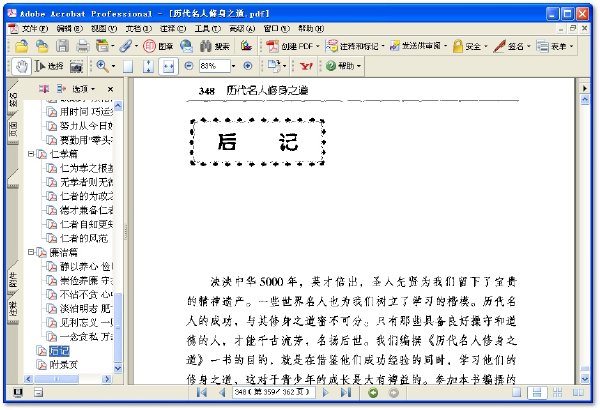The image size is (600, 410).
Task: Save the document with the floppy disk icon
Action: tap(62, 46)
